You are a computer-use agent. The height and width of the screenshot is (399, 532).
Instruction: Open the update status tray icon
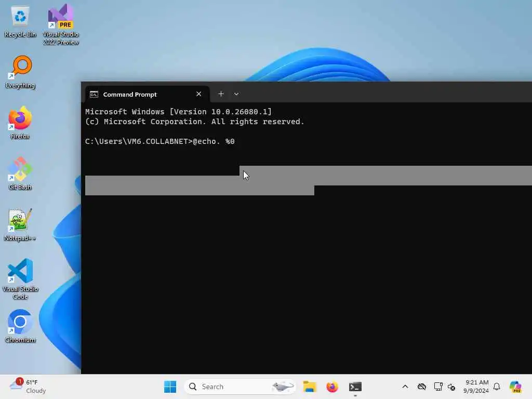coord(451,387)
